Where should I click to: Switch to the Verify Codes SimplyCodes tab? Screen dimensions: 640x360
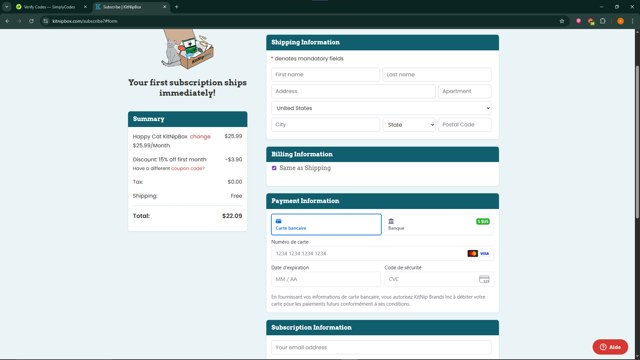pyautogui.click(x=50, y=7)
